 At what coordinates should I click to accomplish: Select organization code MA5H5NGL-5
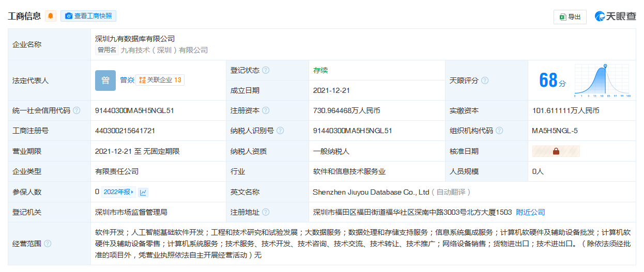[x=555, y=131]
